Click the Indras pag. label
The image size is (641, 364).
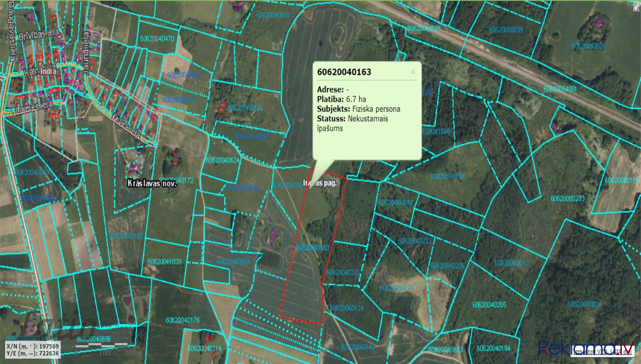point(320,183)
